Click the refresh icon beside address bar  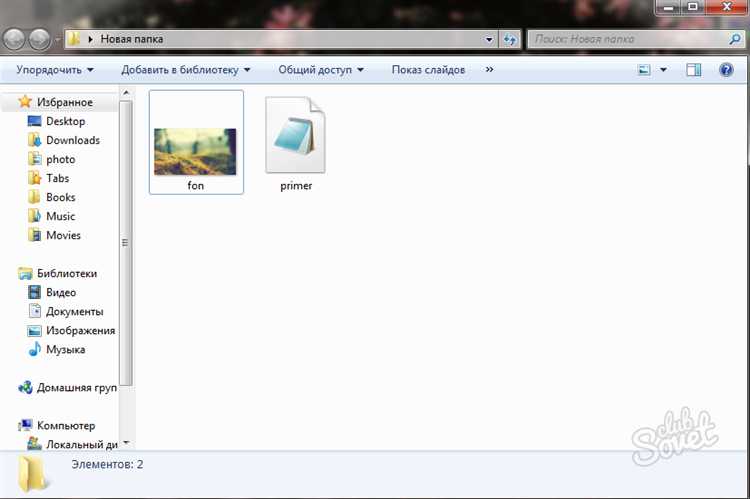pos(510,39)
